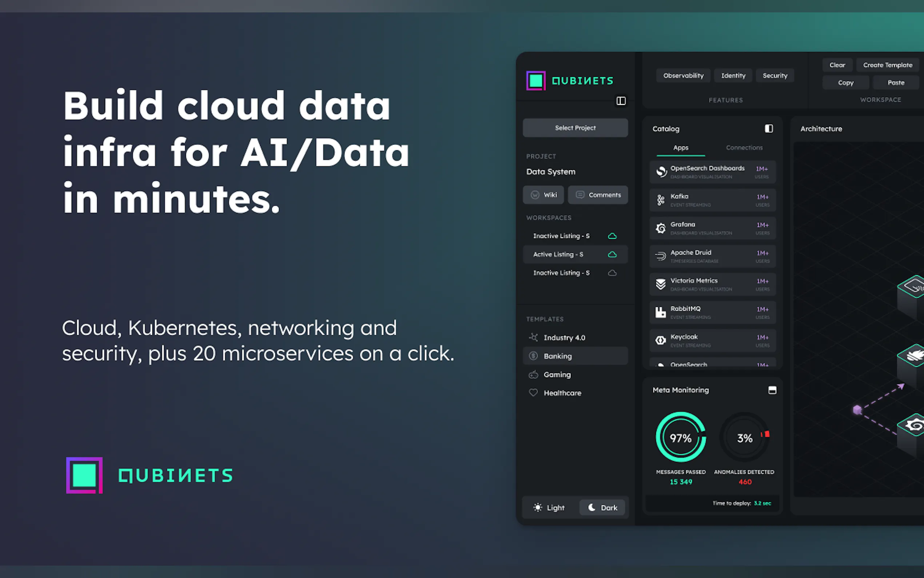
Task: Click the Keycloak app icon
Action: coord(660,340)
